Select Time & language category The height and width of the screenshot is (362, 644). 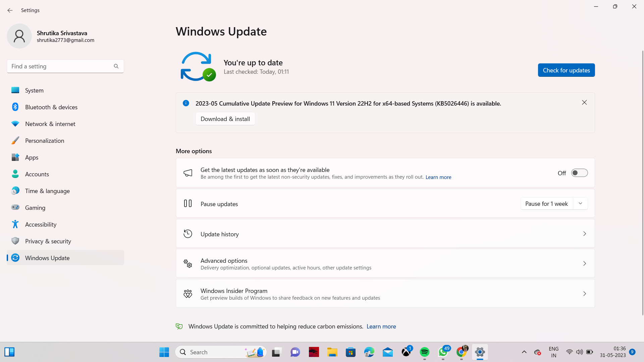47,191
